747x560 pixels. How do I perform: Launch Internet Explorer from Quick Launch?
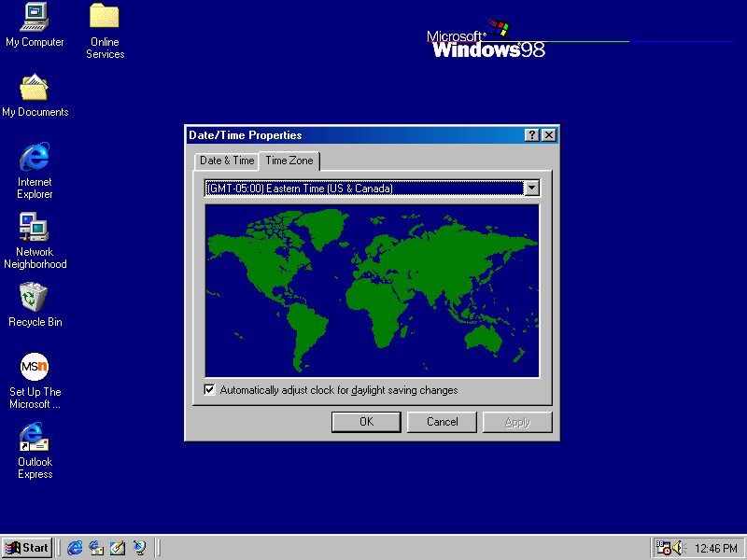pos(75,548)
